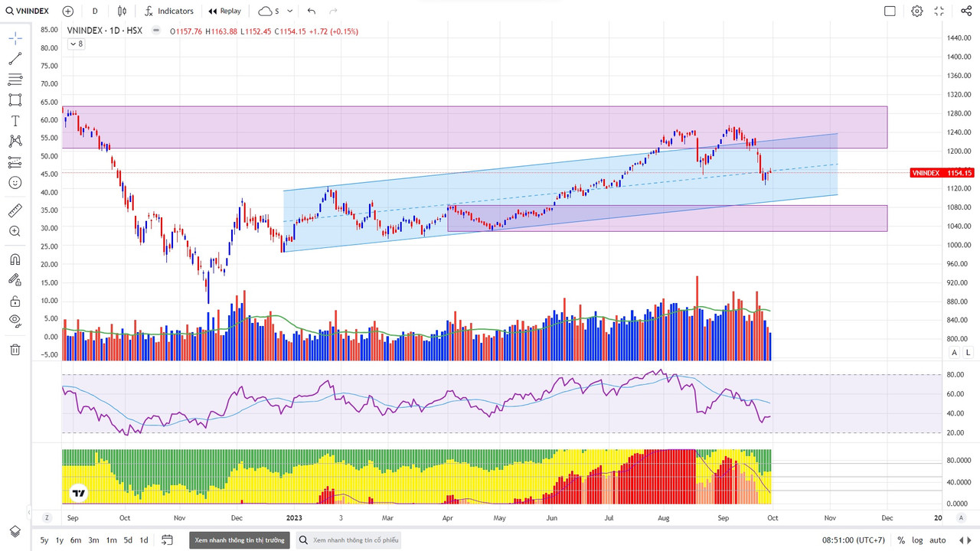Remove drawings with the trash icon

(x=15, y=350)
